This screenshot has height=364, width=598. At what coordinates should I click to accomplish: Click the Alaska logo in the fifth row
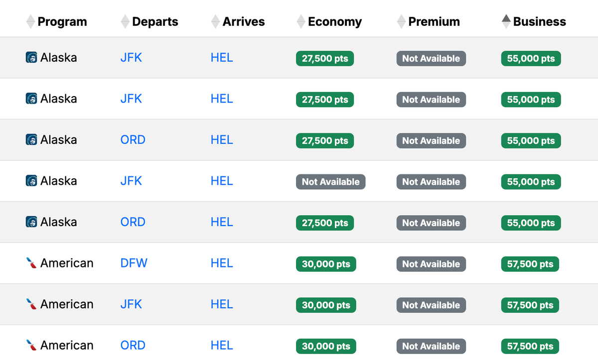tap(30, 222)
